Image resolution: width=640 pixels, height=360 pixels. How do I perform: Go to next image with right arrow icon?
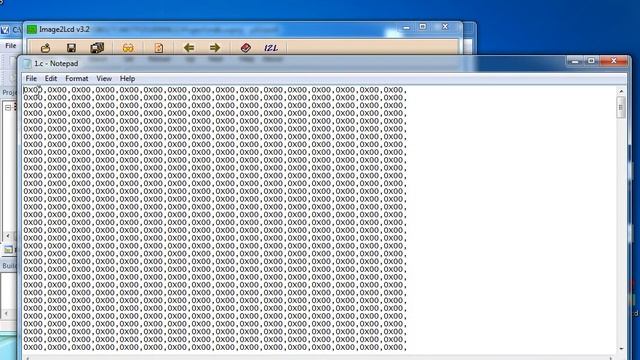click(x=215, y=48)
